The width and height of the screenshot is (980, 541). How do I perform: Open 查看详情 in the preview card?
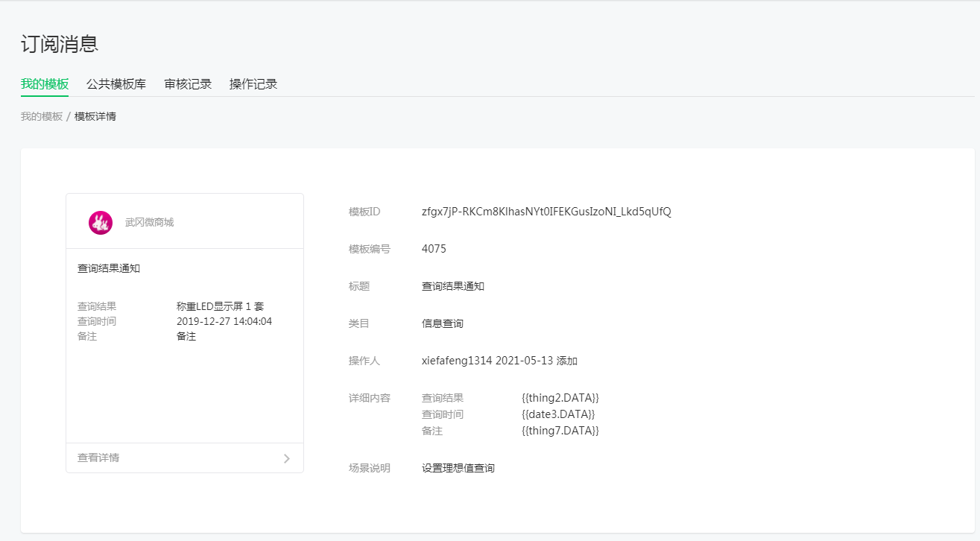click(98, 458)
